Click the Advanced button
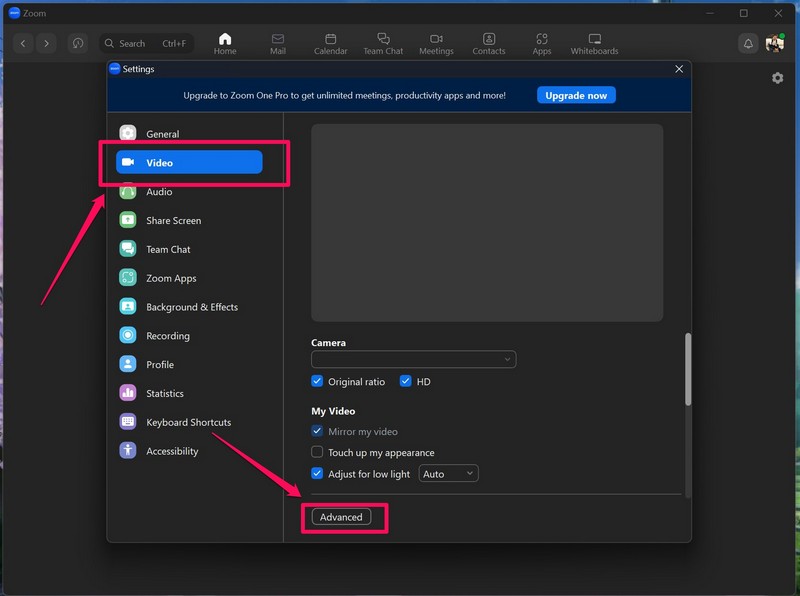The width and height of the screenshot is (800, 596). pyautogui.click(x=341, y=517)
